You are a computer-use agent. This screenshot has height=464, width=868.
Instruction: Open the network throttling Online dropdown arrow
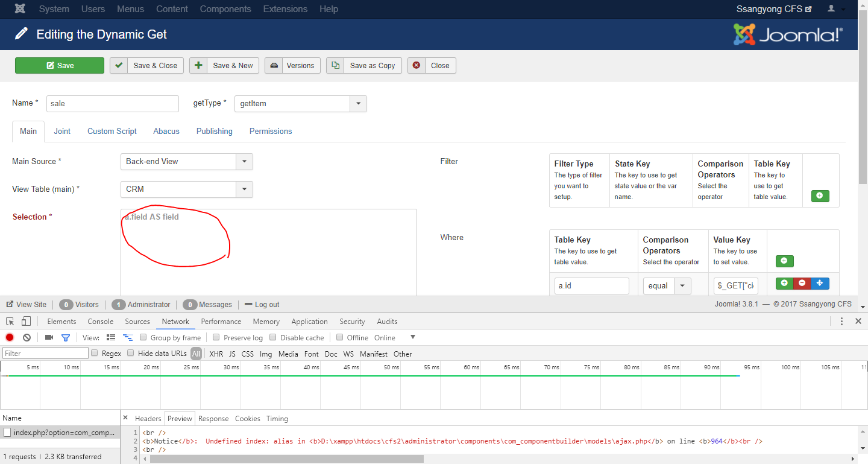click(413, 337)
